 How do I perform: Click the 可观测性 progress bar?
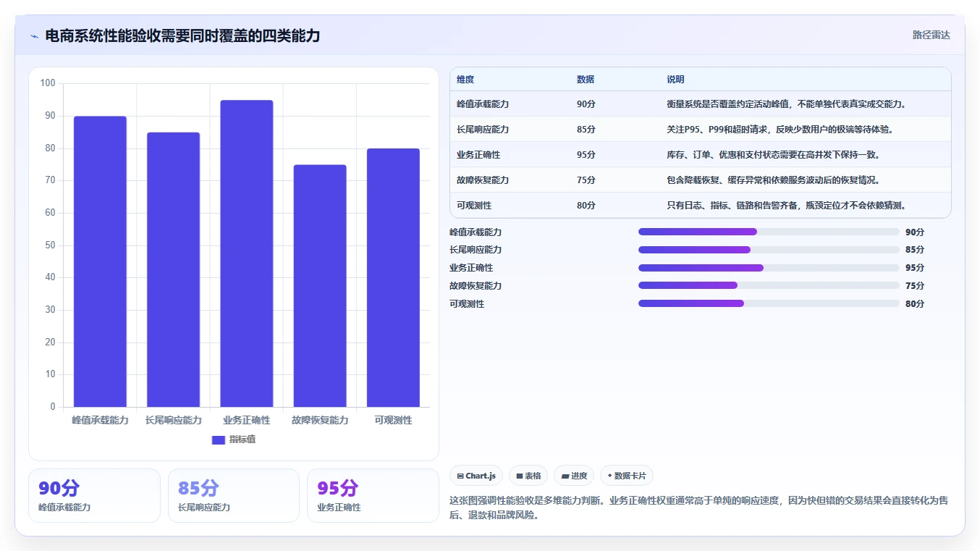pos(769,303)
